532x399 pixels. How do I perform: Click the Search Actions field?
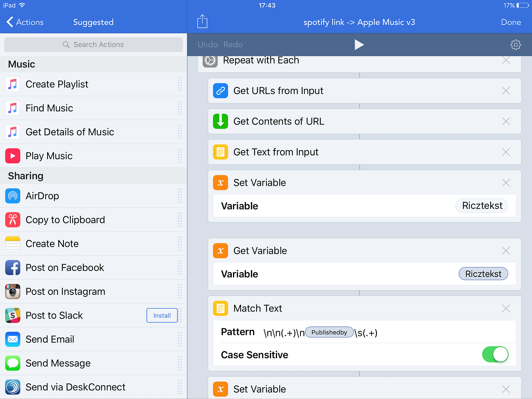pos(93,44)
